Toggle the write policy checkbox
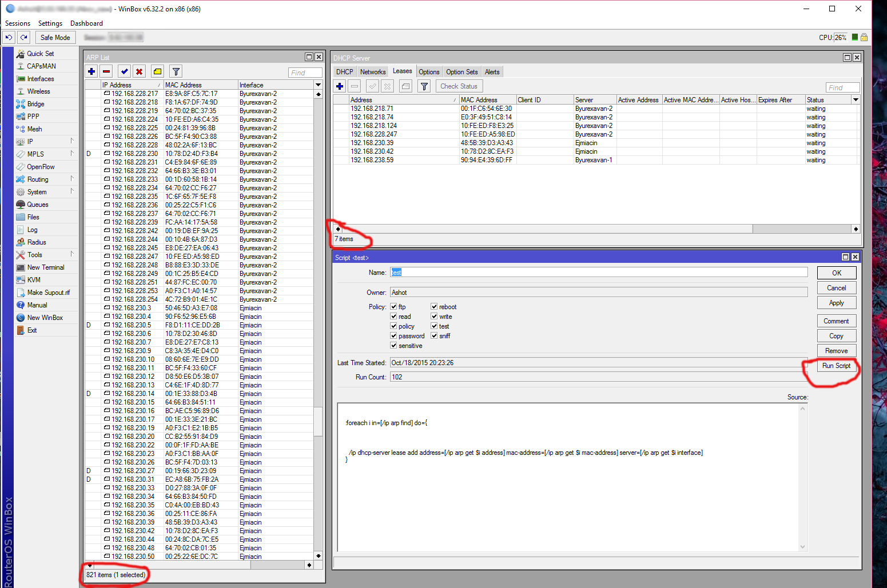Image resolution: width=887 pixels, height=588 pixels. pyautogui.click(x=434, y=316)
